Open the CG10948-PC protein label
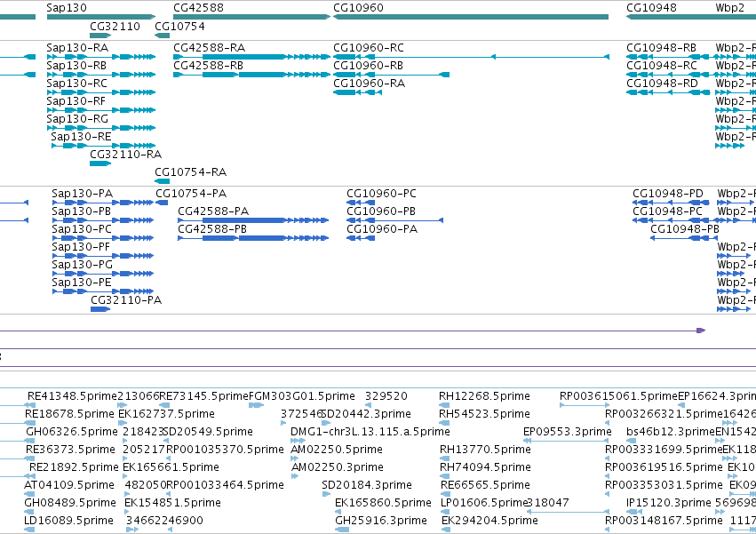Viewport: 756px width, 534px height. point(668,211)
